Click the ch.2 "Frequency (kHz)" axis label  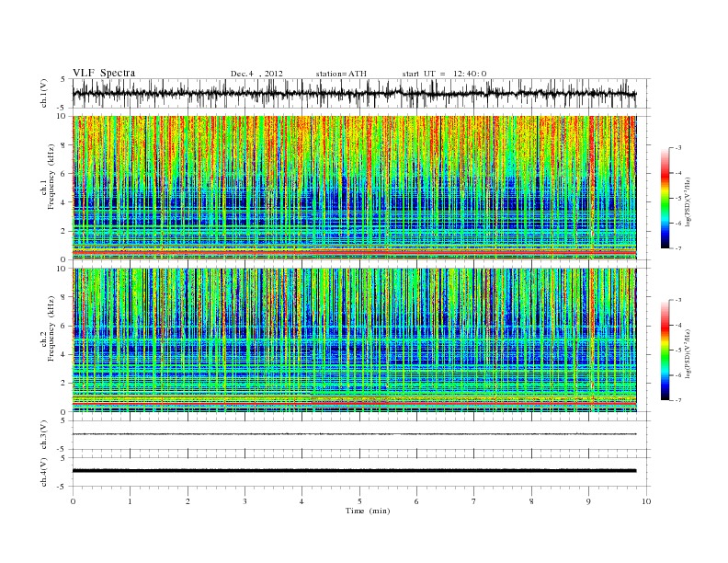pos(51,328)
